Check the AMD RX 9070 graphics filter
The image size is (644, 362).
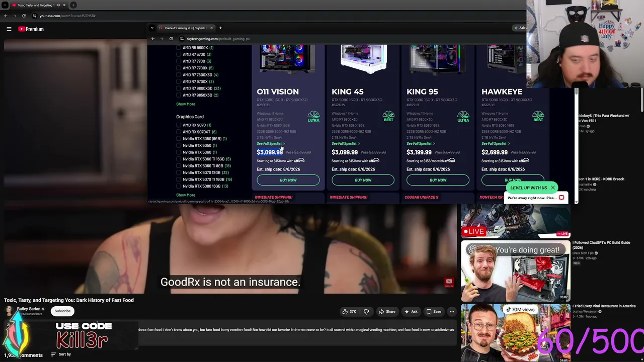click(x=179, y=125)
